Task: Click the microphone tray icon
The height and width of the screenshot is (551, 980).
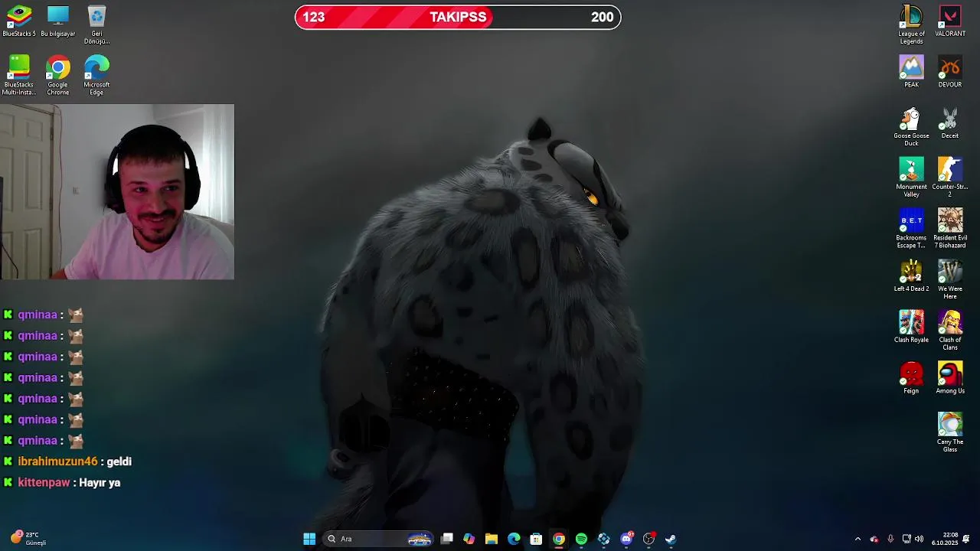Action: 890,539
